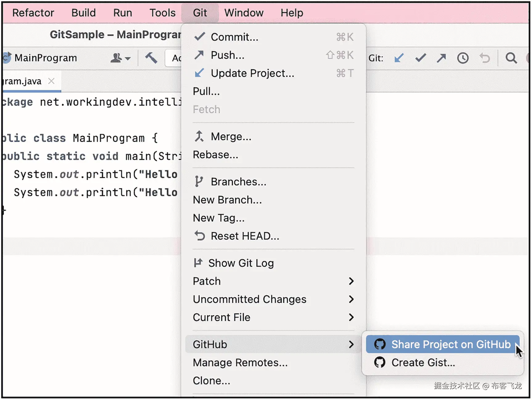Click Share Project on GitHub

443,344
